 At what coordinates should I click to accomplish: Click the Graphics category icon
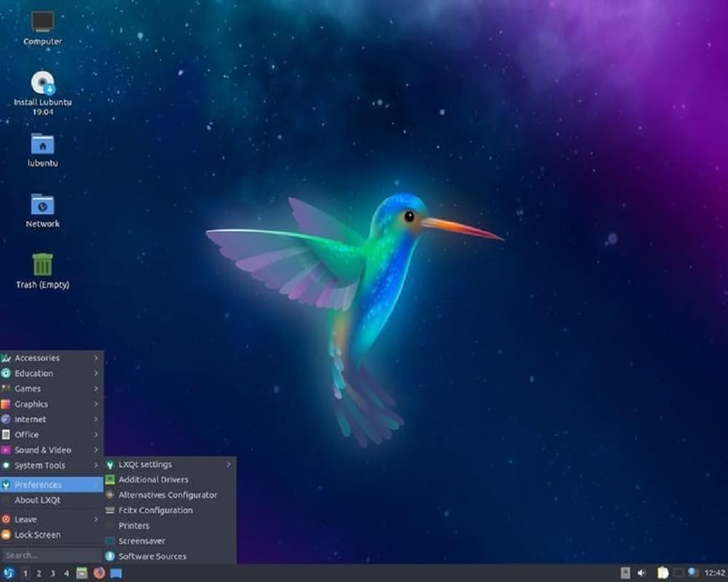(5, 404)
